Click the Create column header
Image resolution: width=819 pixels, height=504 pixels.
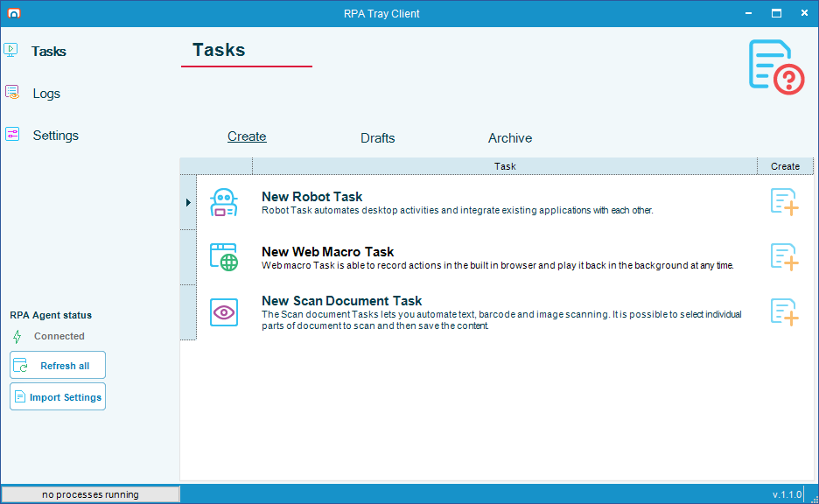tap(785, 166)
